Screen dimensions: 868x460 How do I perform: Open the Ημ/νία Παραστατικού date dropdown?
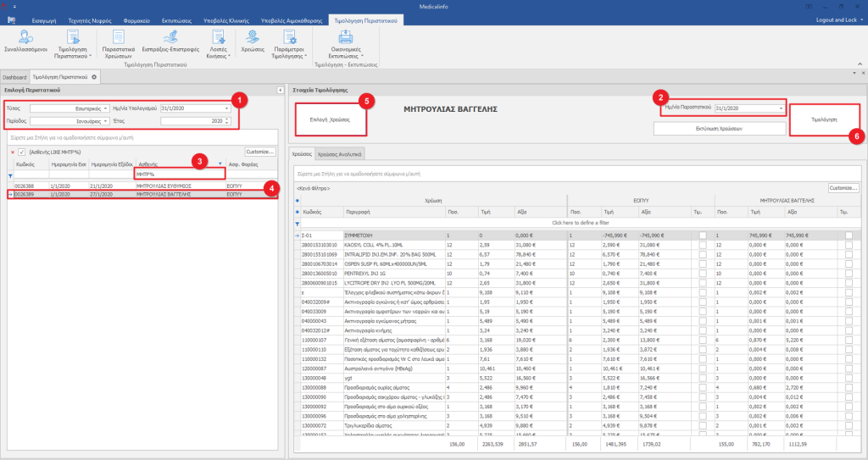tap(781, 108)
